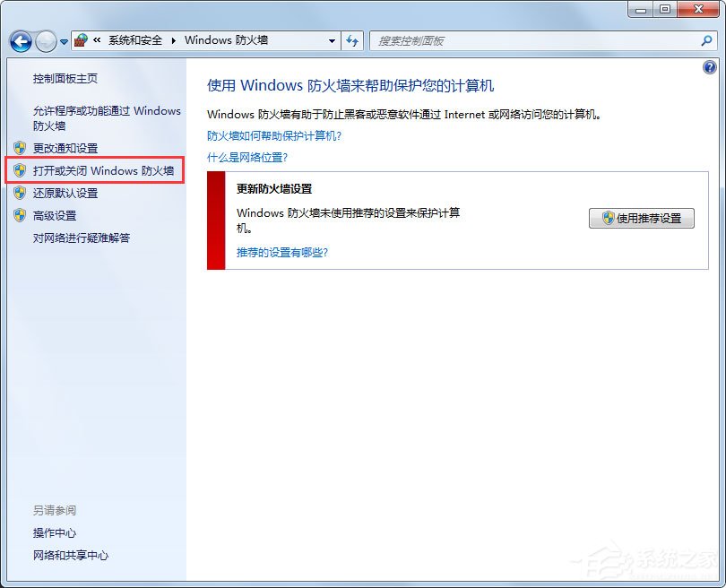
Task: Click the shield icon beside 打开或关闭 Windows 防火墙
Action: click(22, 170)
